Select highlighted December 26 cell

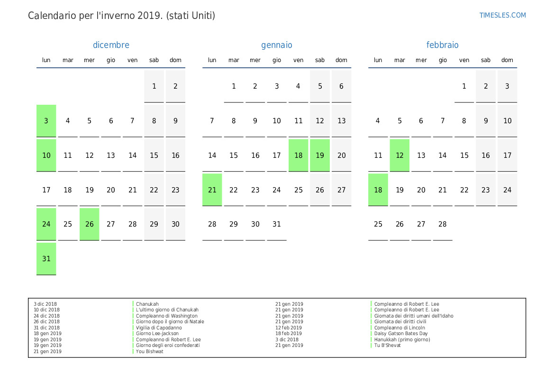90,224
